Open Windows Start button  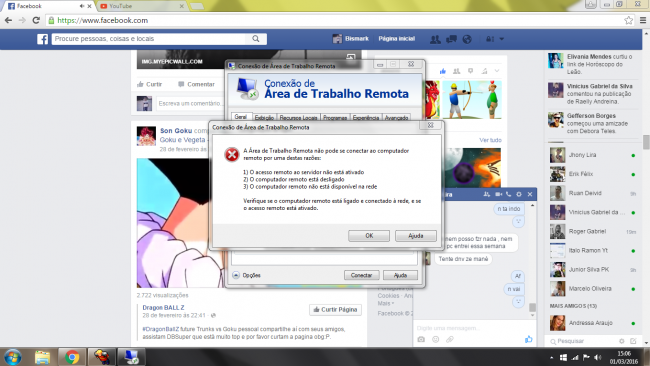click(x=12, y=357)
